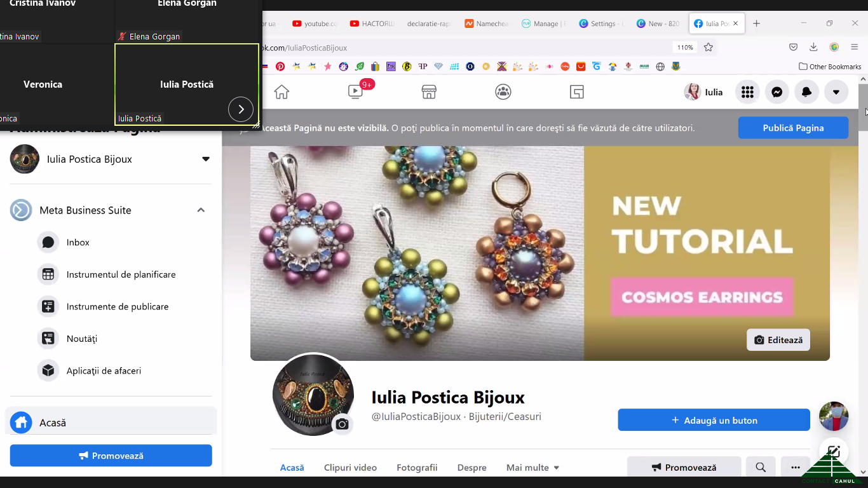Image resolution: width=868 pixels, height=488 pixels.
Task: Open the nine-dot Facebook menu grid
Action: coord(747,92)
